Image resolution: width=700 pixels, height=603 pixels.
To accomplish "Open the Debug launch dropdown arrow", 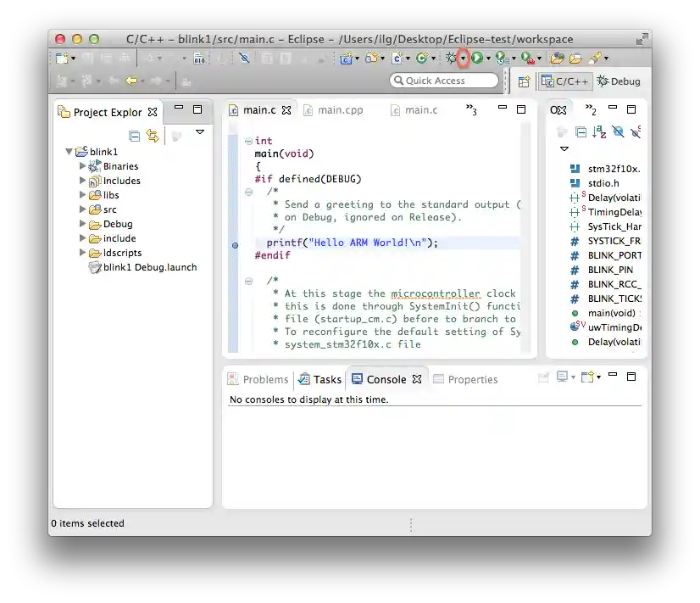I will click(463, 59).
